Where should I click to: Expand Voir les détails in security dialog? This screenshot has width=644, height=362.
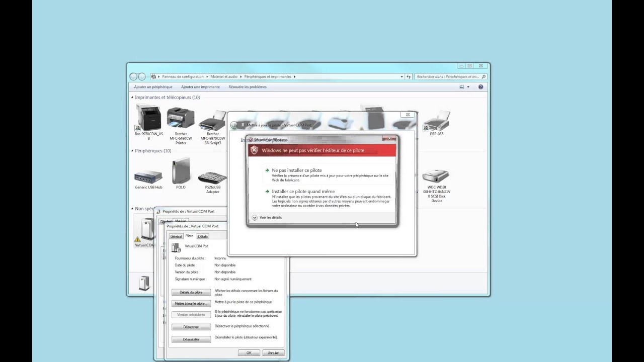pyautogui.click(x=267, y=218)
